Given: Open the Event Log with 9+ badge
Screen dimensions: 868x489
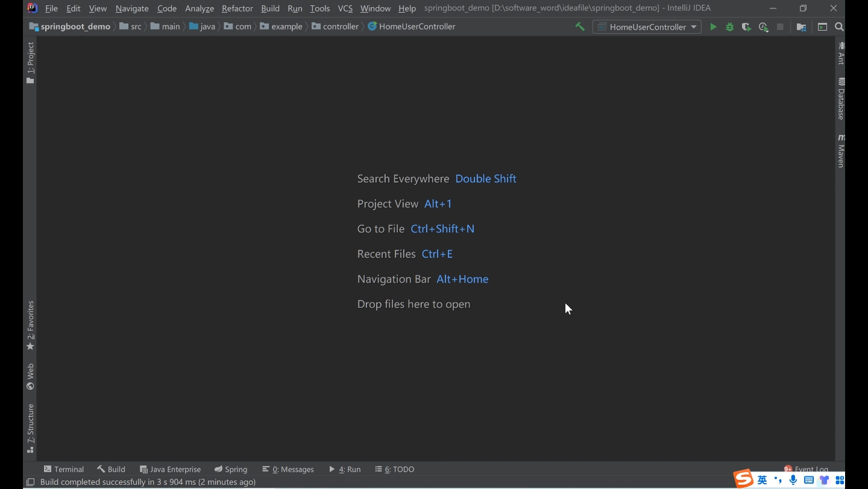Looking at the screenshot, I should tap(806, 469).
